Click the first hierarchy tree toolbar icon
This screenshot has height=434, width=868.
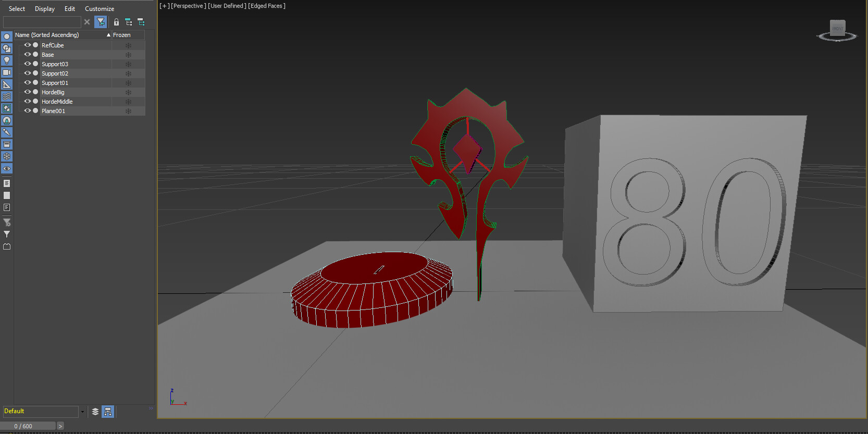pos(129,22)
